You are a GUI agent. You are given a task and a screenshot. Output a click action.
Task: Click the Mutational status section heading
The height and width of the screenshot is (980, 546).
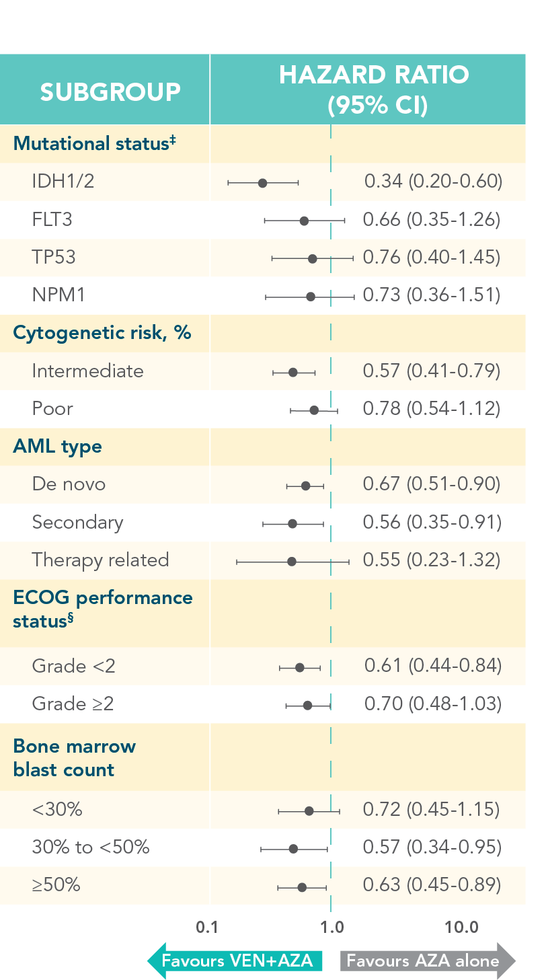tap(94, 143)
